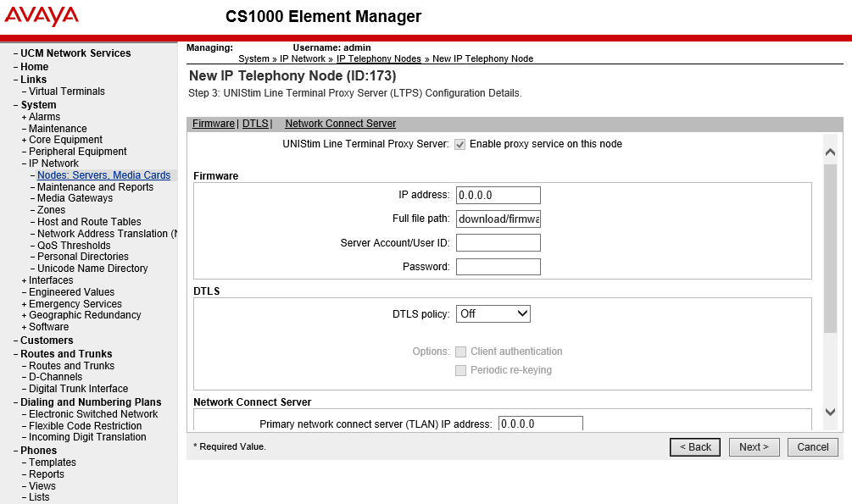Open D-Channels
The image size is (852, 504).
pos(55,377)
